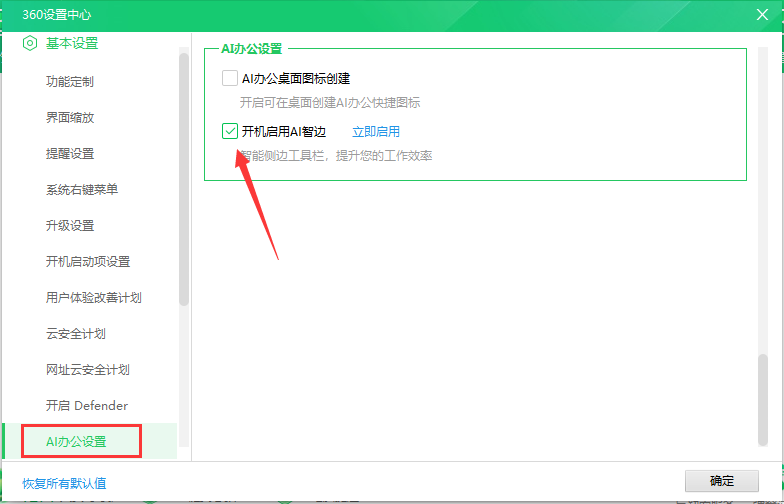Image resolution: width=784 pixels, height=504 pixels.
Task: Enable AI办公桌面图标创建 checkbox
Action: point(230,78)
